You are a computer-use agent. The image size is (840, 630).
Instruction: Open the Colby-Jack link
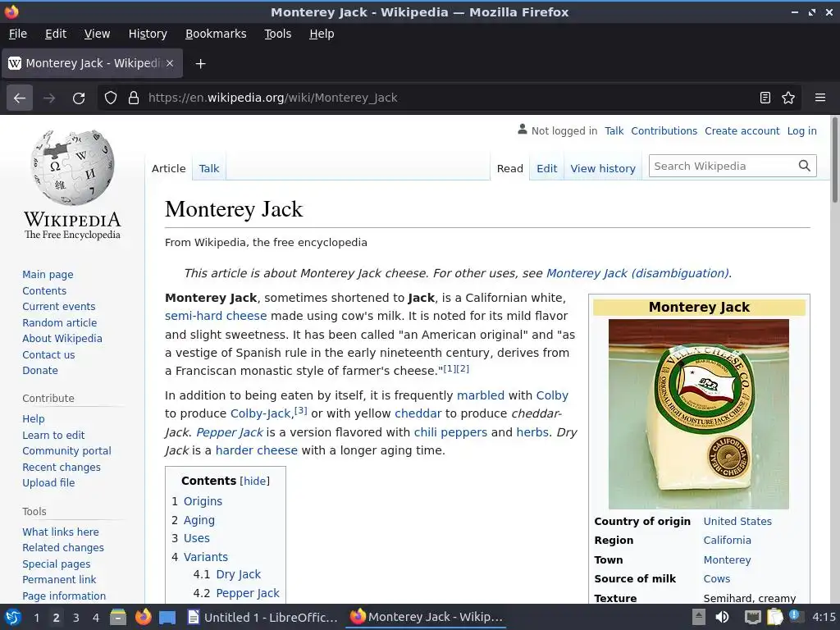point(260,413)
